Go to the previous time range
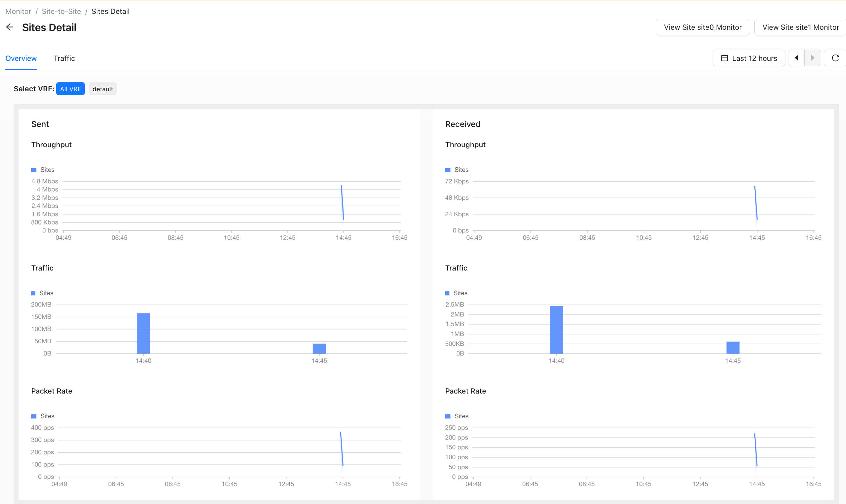Viewport: 846px width, 504px height. click(x=796, y=58)
